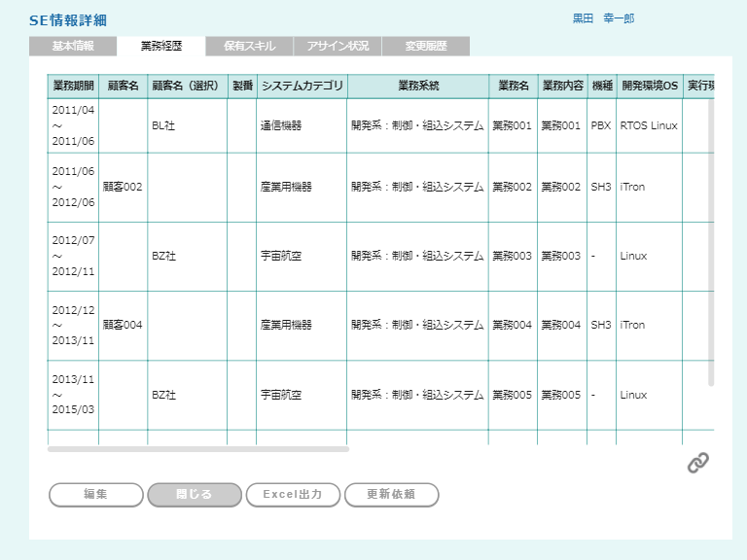The image size is (747, 560).
Task: Select the 顧客002 cell
Action: click(x=123, y=187)
